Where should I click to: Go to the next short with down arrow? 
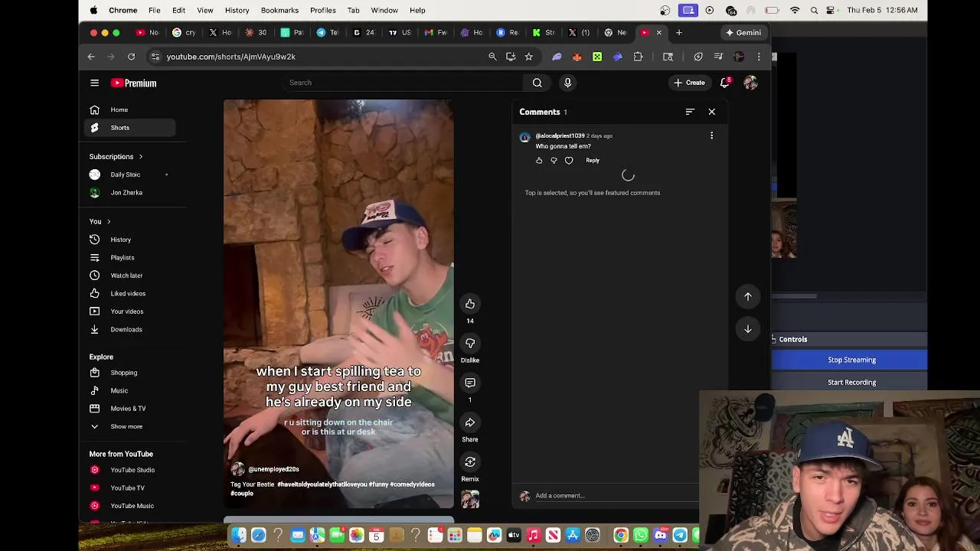tap(748, 329)
